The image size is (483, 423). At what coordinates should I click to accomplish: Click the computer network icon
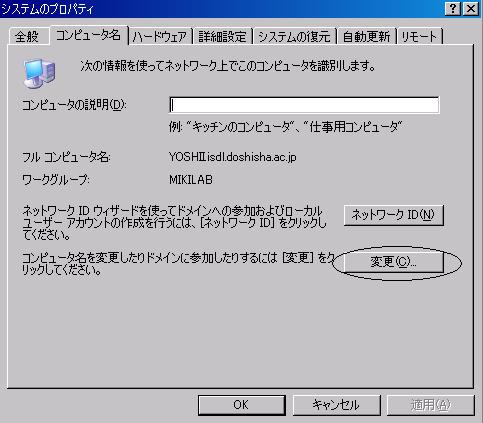(39, 73)
